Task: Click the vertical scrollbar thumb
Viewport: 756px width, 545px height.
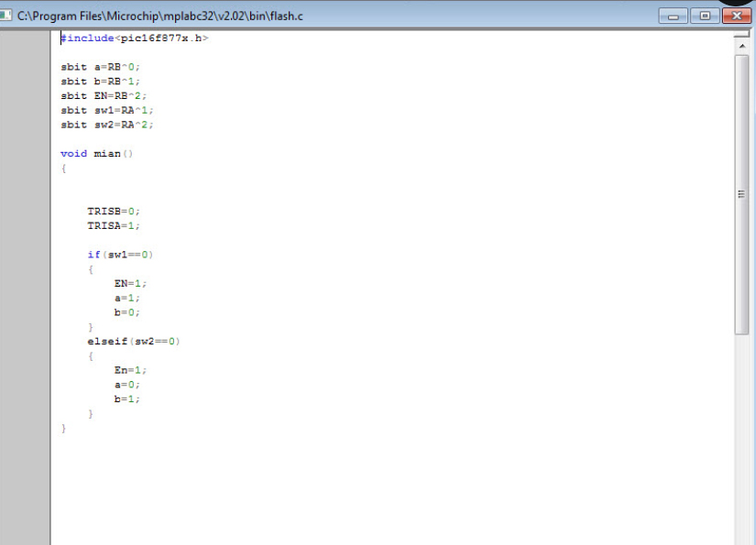Action: (742, 192)
